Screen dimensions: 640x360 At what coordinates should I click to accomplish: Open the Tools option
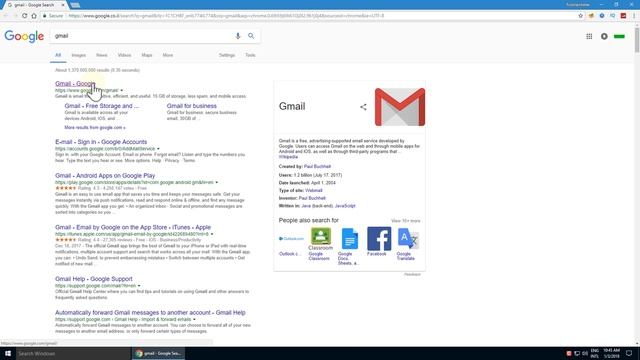pyautogui.click(x=250, y=55)
